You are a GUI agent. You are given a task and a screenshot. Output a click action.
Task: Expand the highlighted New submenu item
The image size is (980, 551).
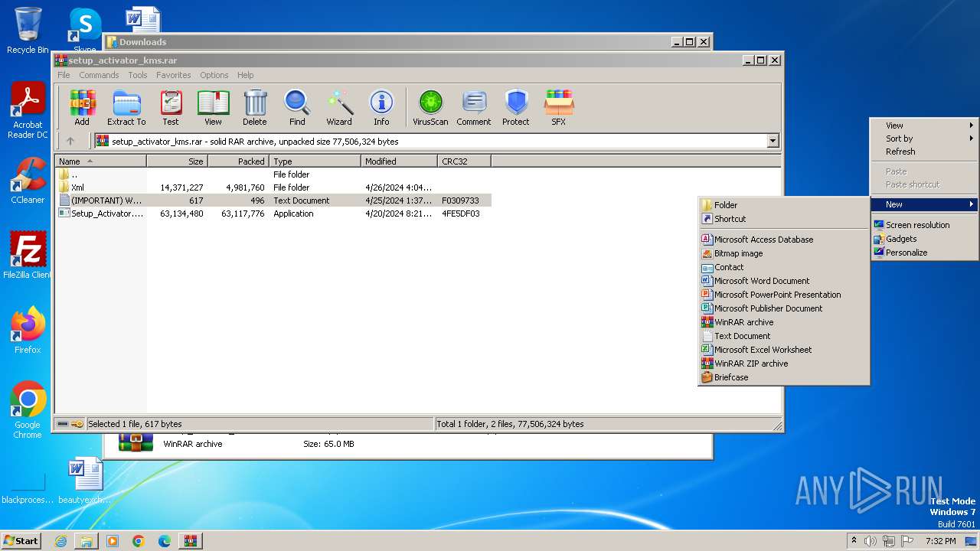924,204
